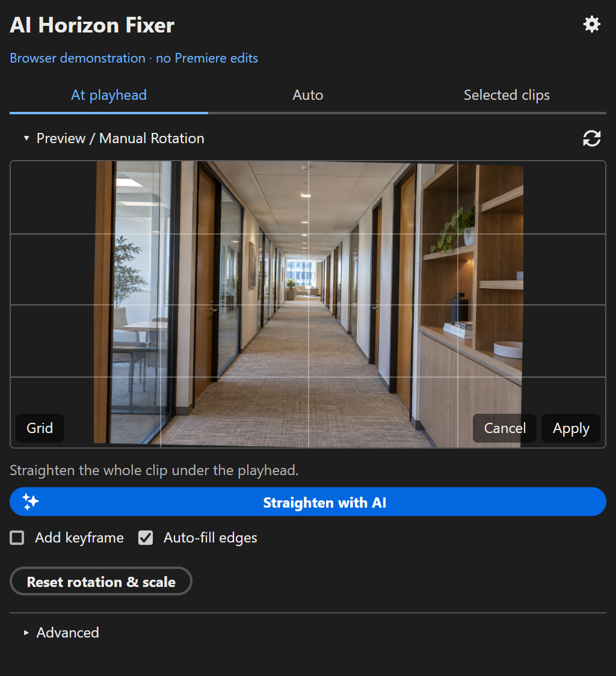616x676 pixels.
Task: Enable the Add keyframe checkbox
Action: click(17, 538)
